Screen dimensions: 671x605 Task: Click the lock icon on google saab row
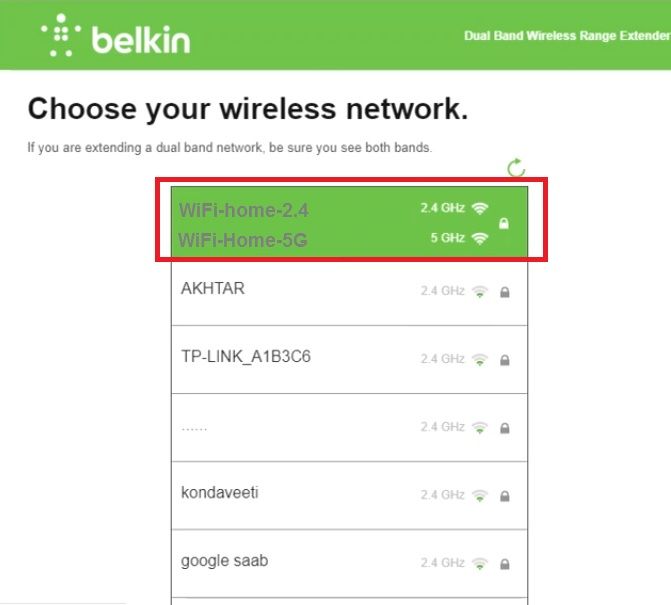(505, 564)
